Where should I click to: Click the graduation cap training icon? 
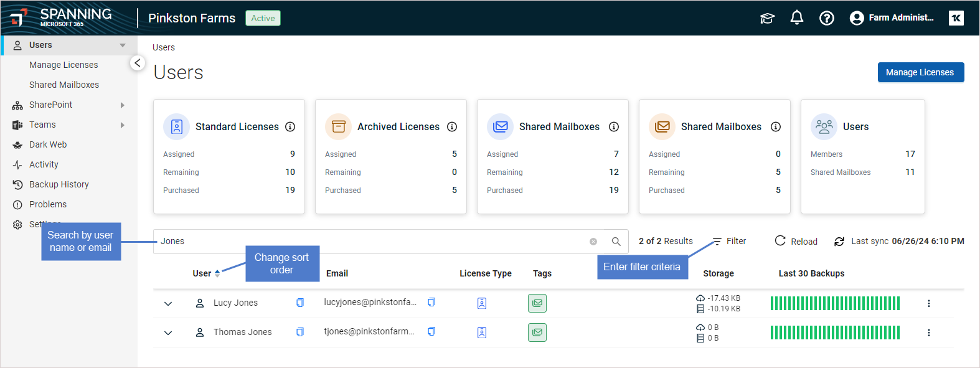(767, 18)
